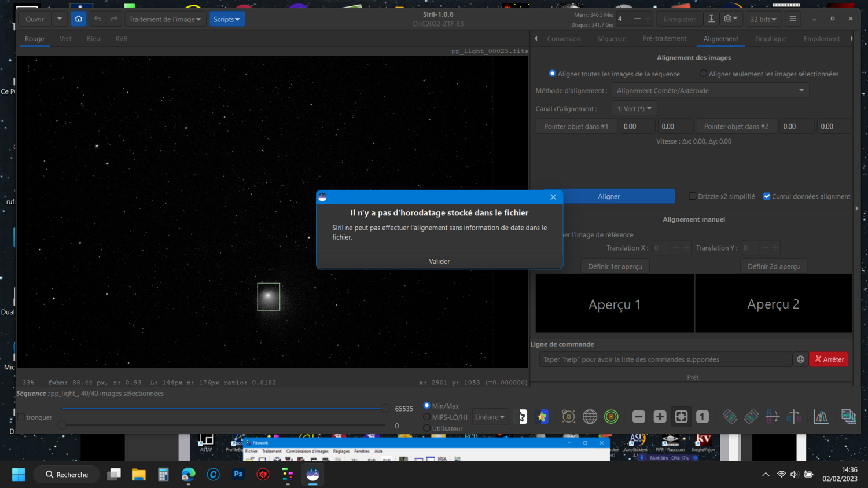Open the 32 bits depth dropdown
868x488 pixels.
coord(763,19)
